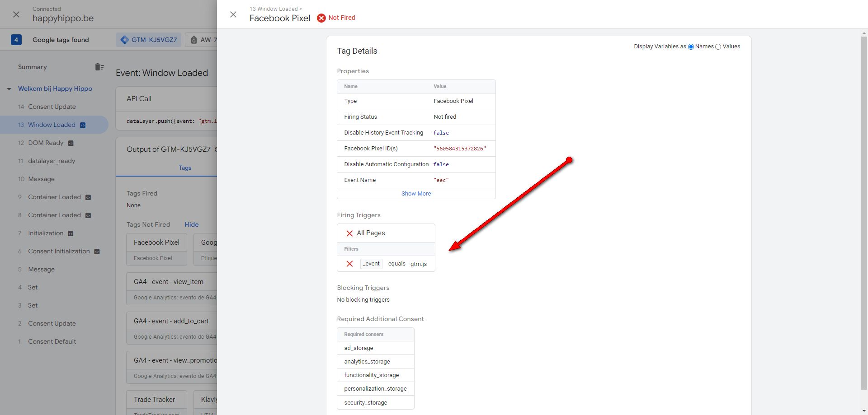Collapse the Welkom bij Happy Hippo tree
This screenshot has height=415, width=868.
click(x=9, y=89)
